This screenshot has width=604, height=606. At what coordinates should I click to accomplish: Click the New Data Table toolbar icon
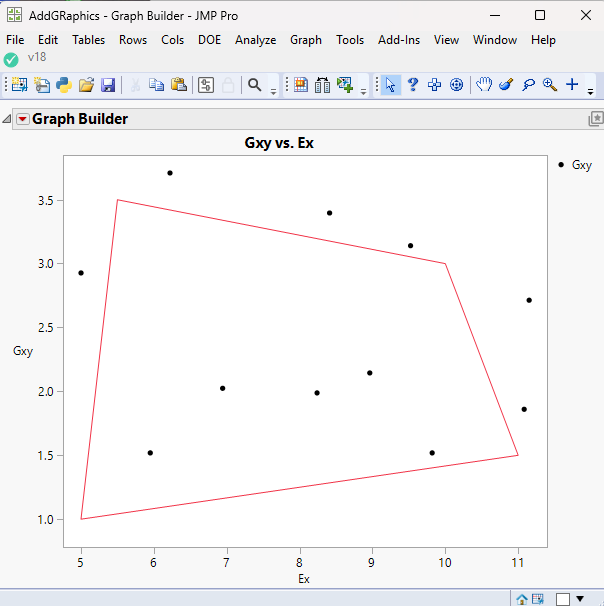click(19, 85)
